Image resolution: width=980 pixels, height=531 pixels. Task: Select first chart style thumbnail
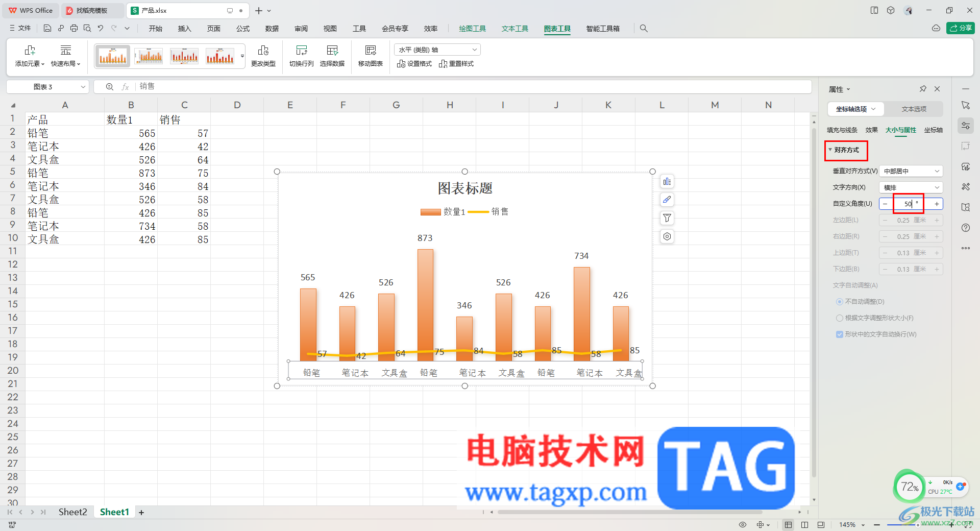point(113,56)
